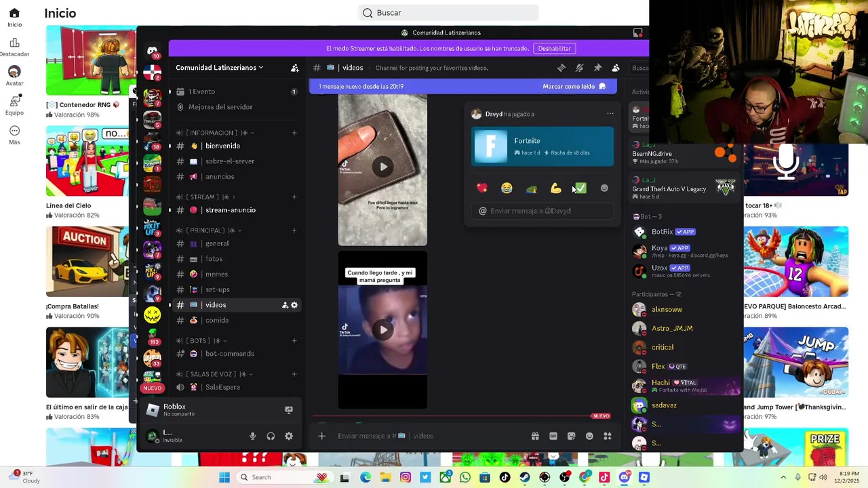
Task: Open the three-dot menu on Davyd card
Action: tap(610, 114)
